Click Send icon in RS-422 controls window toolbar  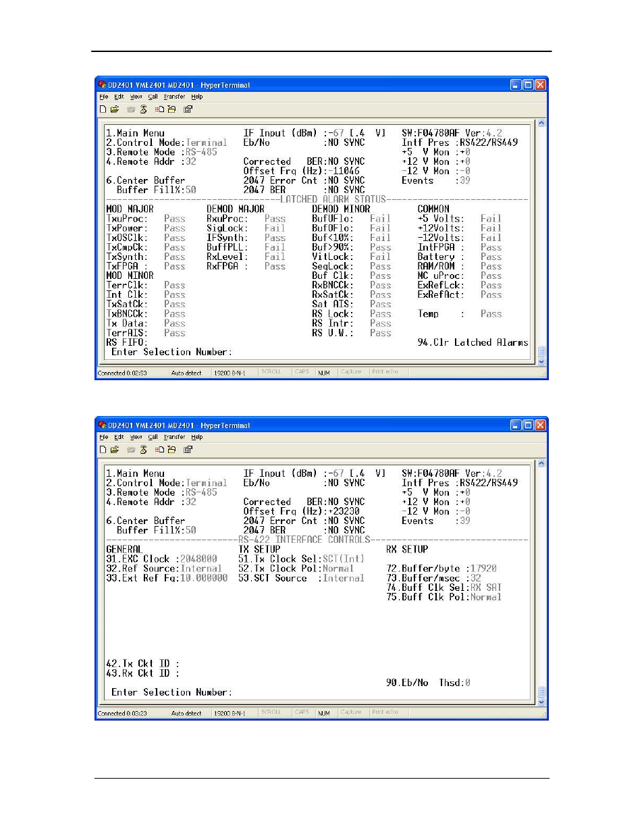click(x=159, y=449)
